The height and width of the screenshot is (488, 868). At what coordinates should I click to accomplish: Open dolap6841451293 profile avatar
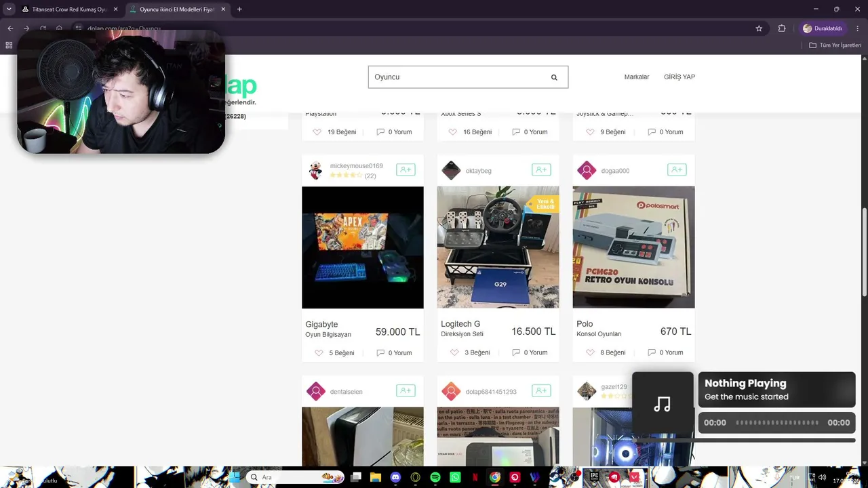click(x=451, y=391)
